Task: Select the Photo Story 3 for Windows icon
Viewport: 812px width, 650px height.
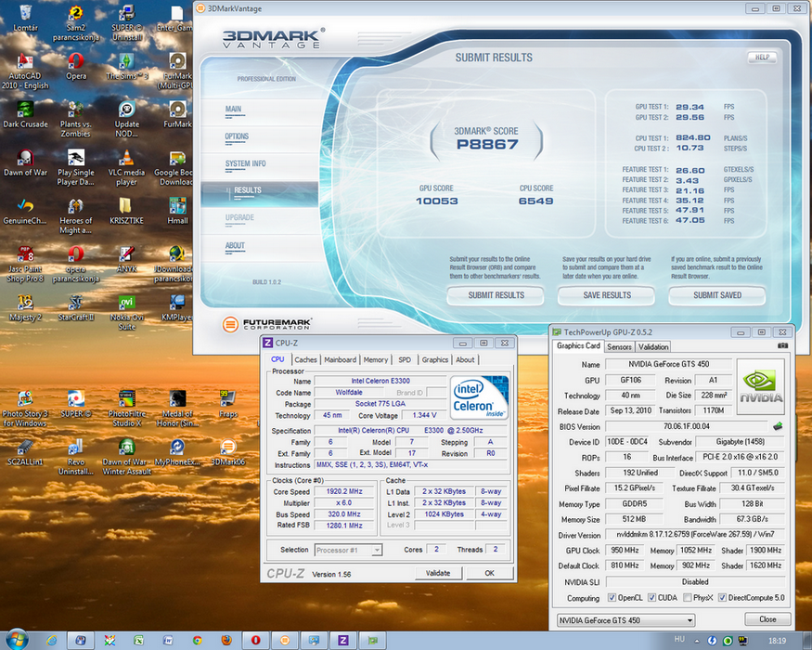Action: [25, 408]
